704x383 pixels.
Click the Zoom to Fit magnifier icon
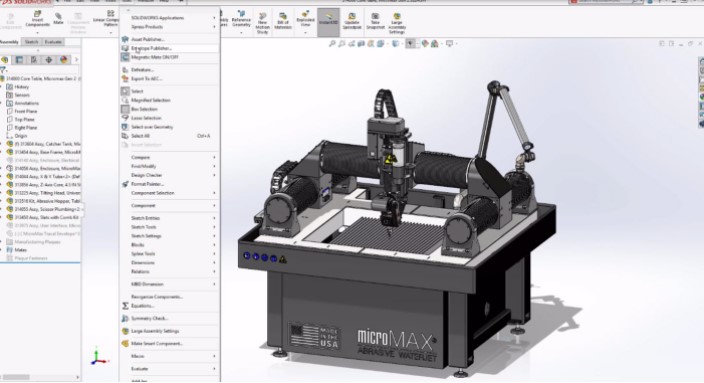[x=332, y=44]
